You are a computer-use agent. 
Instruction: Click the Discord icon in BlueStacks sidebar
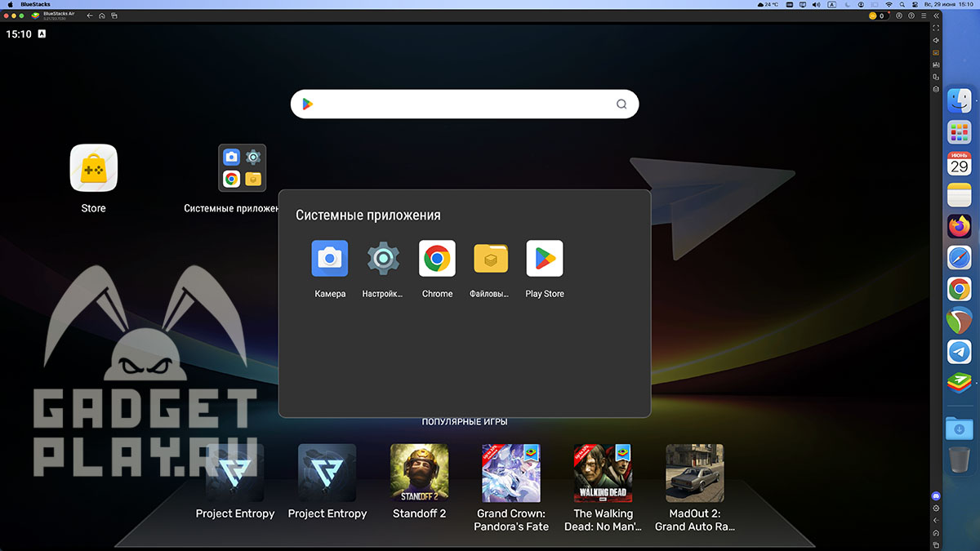[x=936, y=495]
